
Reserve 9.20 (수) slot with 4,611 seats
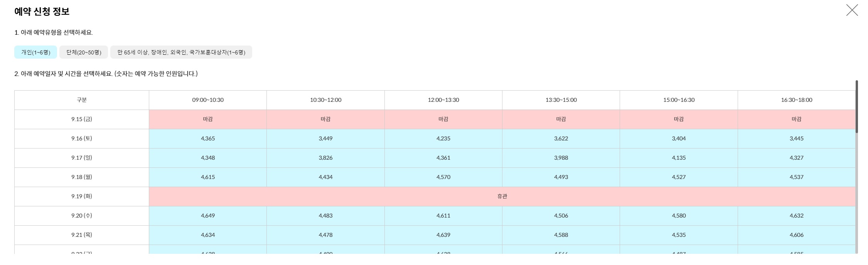point(443,216)
